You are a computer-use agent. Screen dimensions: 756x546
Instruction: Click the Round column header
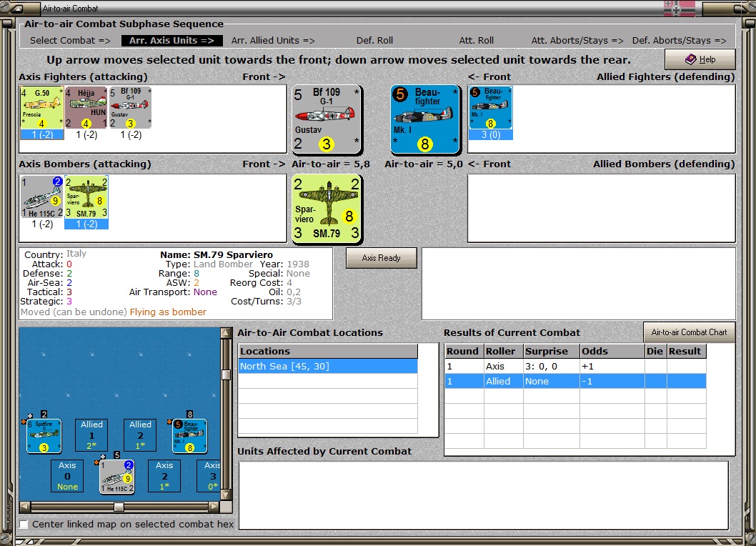point(464,351)
